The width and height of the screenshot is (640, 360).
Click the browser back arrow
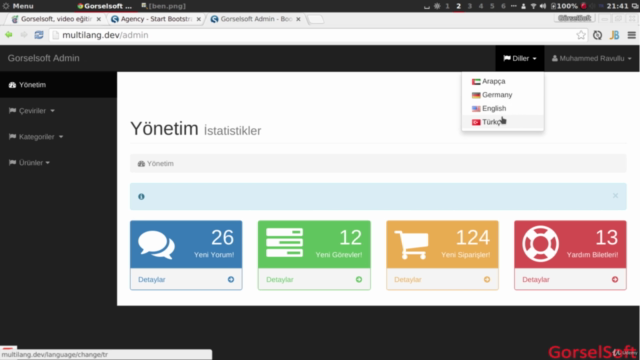pyautogui.click(x=9, y=35)
